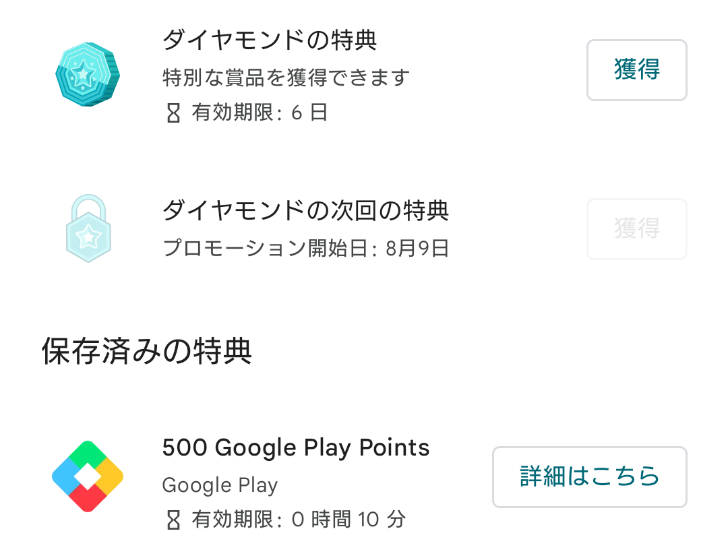This screenshot has height=560, width=728.
Task: Click the teal Diamond perk badge icon
Action: point(87,74)
